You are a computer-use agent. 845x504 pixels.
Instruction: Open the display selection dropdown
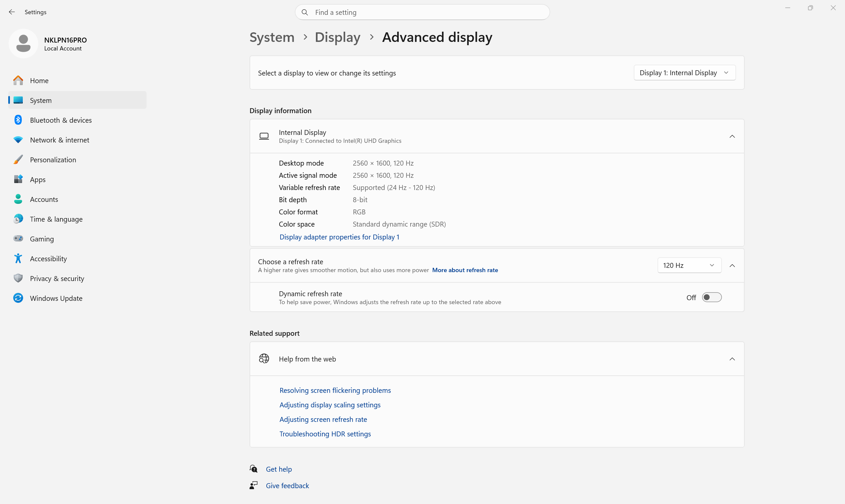(x=684, y=73)
